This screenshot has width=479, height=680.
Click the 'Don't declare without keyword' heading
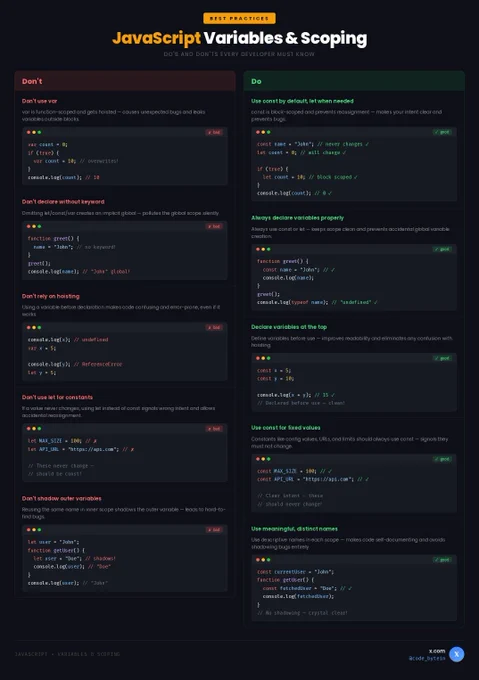pos(63,202)
